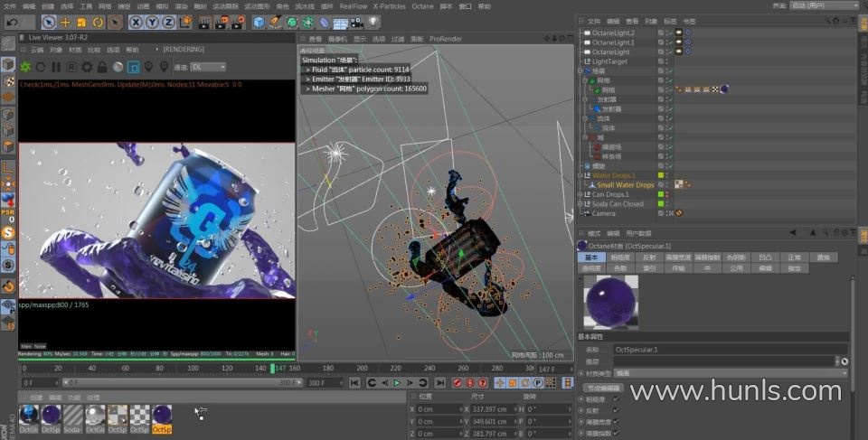Select the Move tool
The image size is (868, 440).
[x=65, y=23]
